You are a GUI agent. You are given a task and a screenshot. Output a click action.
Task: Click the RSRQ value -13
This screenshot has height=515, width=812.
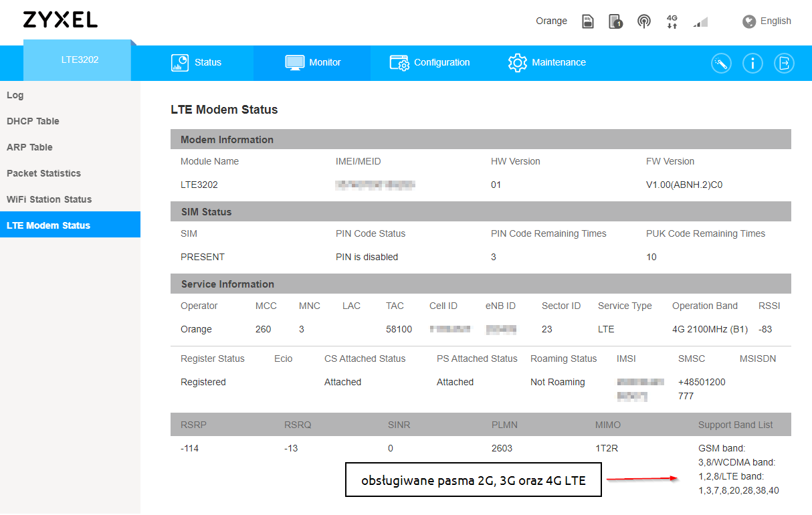coord(291,448)
